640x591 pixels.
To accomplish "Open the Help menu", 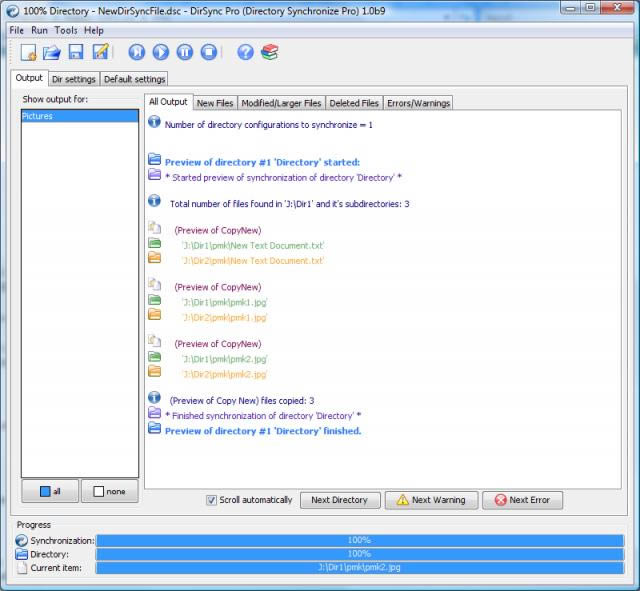I will [x=94, y=31].
